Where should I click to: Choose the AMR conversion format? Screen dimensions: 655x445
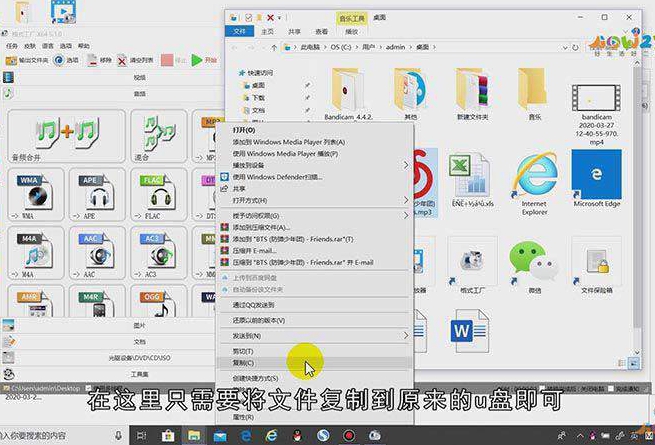tap(36, 302)
